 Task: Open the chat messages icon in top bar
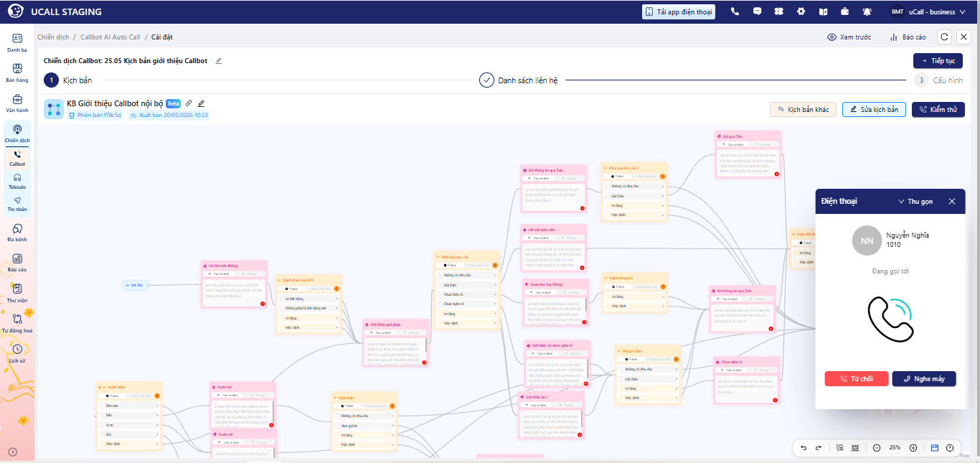click(757, 11)
